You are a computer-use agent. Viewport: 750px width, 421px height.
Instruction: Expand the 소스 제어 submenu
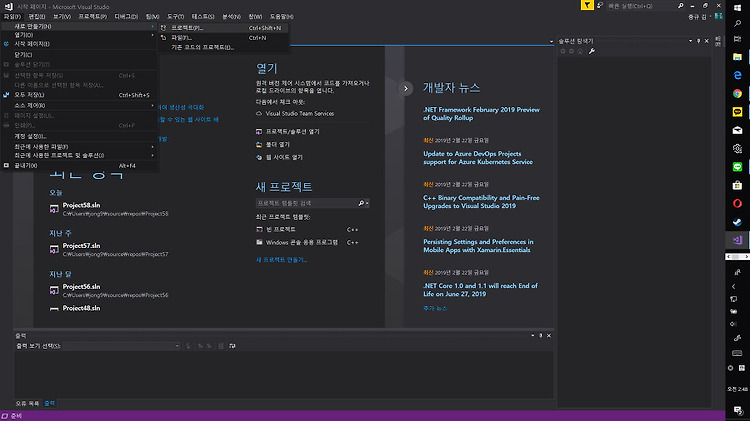click(x=79, y=105)
